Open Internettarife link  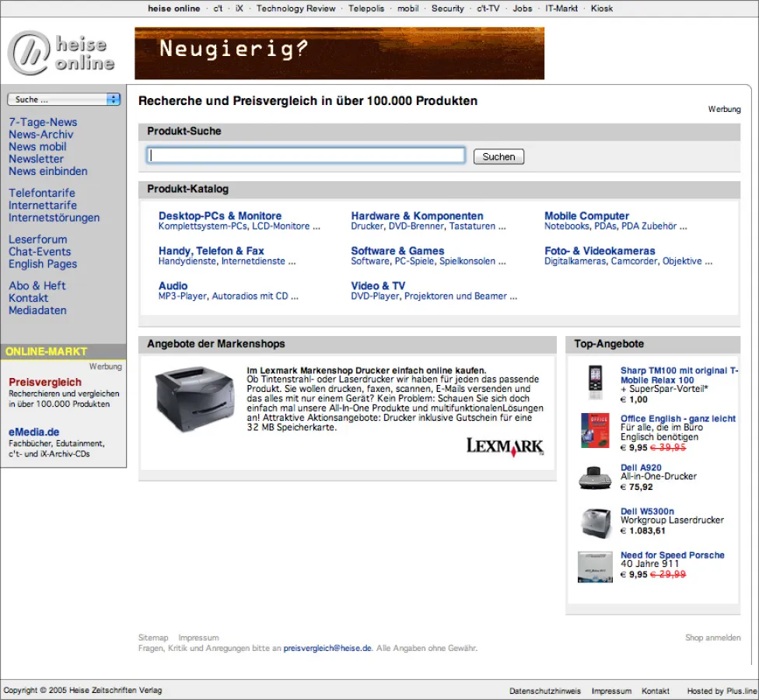coord(43,205)
